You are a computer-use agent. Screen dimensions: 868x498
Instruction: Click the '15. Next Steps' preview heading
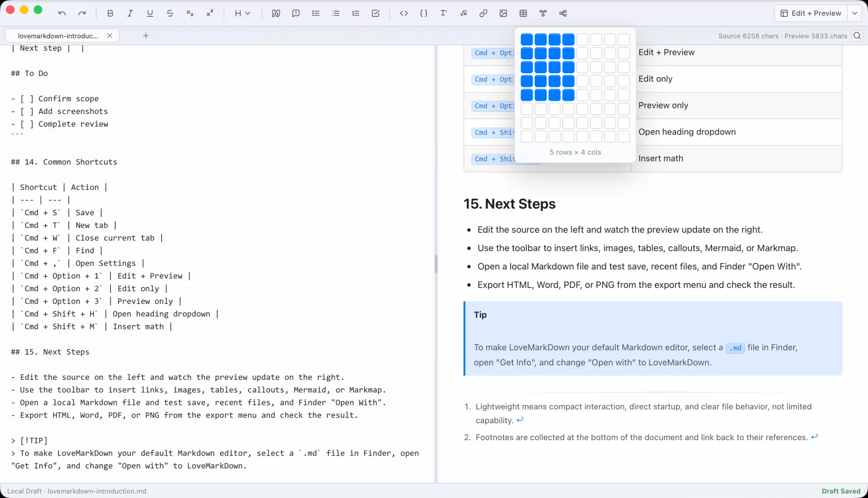(509, 204)
